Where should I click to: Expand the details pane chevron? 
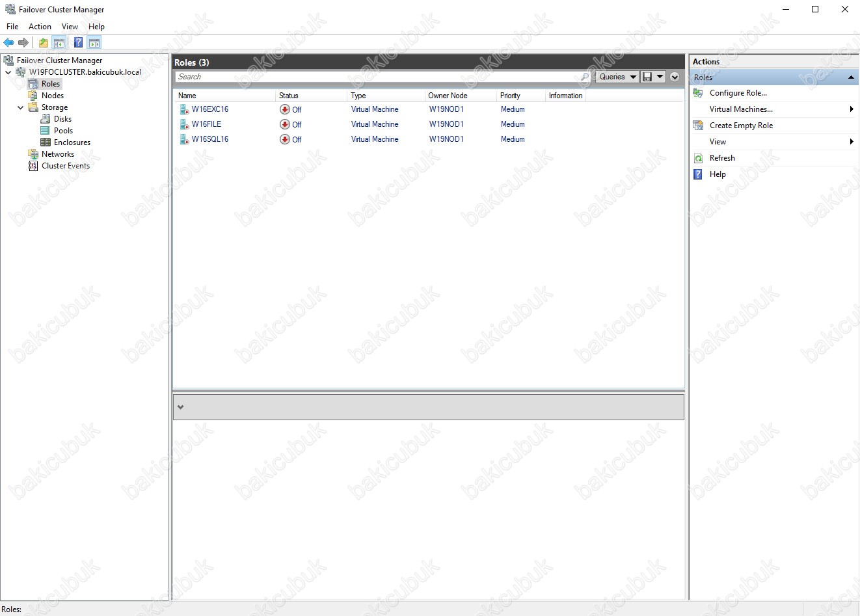[x=181, y=407]
